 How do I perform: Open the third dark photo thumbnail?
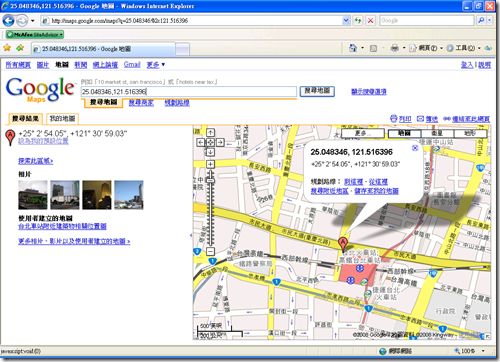click(x=97, y=195)
